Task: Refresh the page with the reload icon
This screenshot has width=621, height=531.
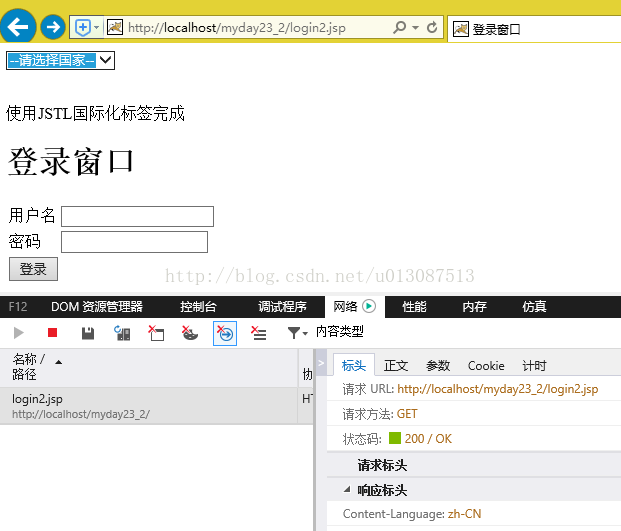Action: coord(432,27)
